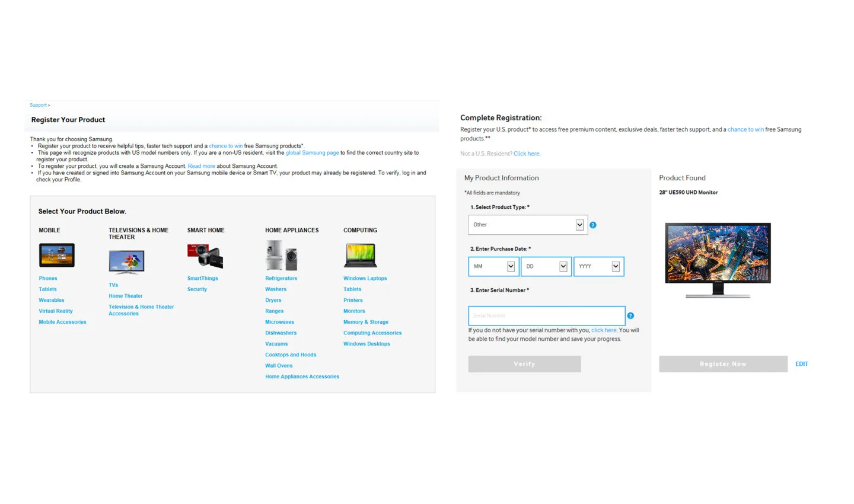Screen dimensions: 854x504
Task: Open the Phones link under Mobile
Action: (48, 279)
